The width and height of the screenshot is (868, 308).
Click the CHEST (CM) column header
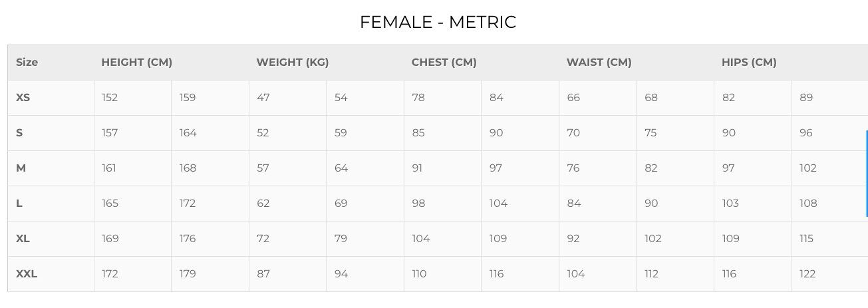(x=444, y=63)
